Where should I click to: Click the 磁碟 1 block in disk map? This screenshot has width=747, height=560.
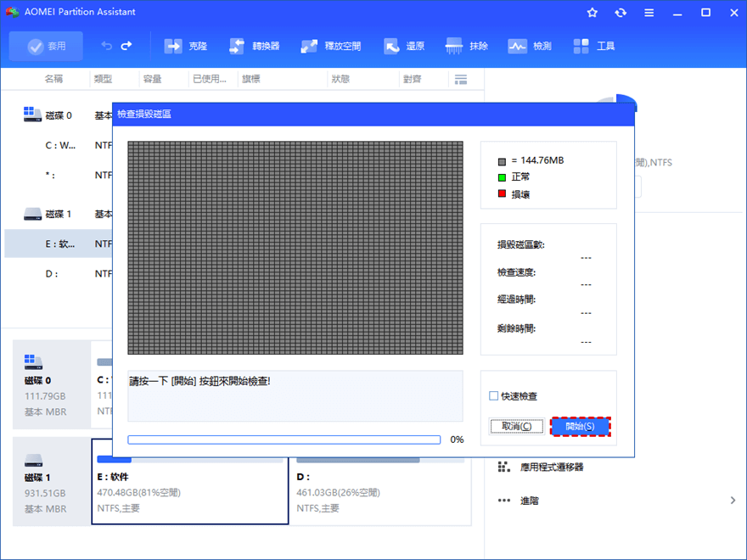point(52,481)
